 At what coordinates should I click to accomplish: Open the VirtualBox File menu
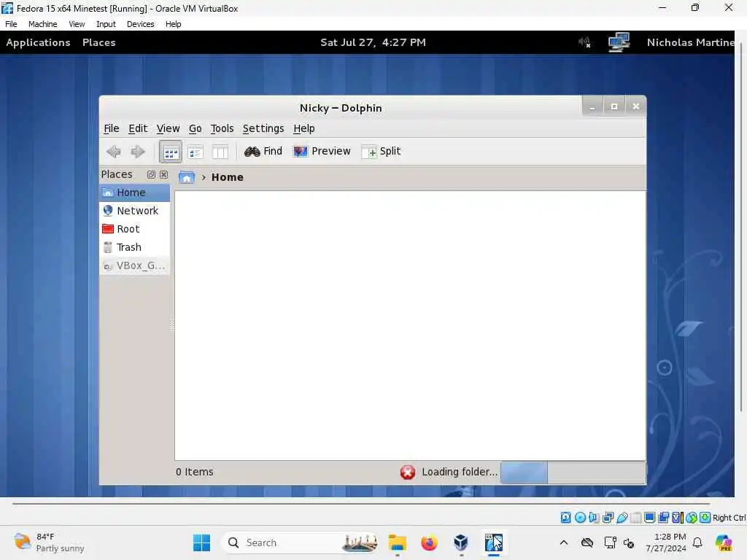11,24
